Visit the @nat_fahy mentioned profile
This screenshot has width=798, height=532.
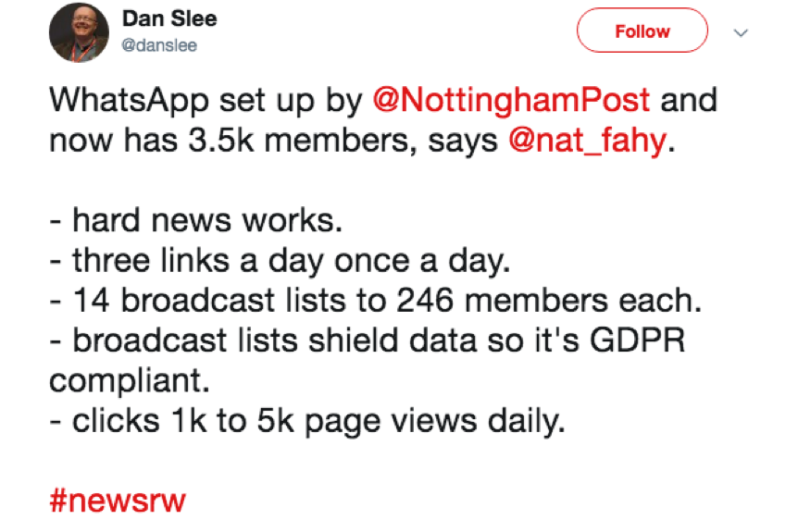[587, 140]
